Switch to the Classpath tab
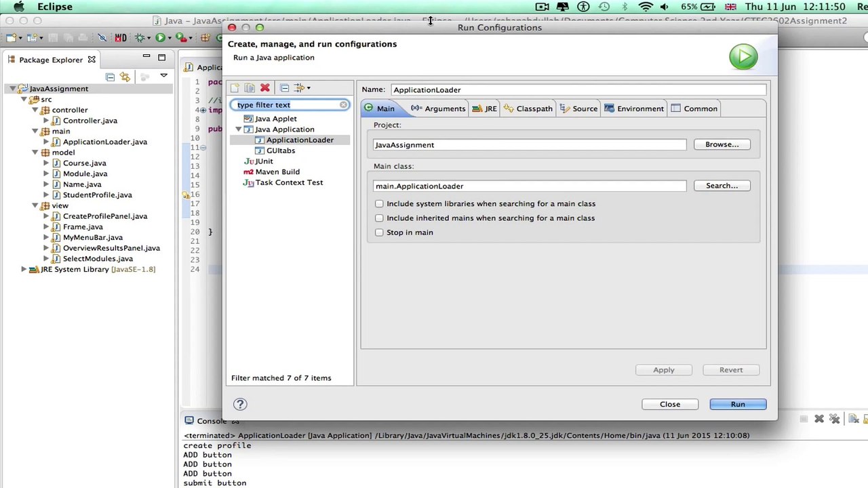This screenshot has height=488, width=868. tap(528, 108)
